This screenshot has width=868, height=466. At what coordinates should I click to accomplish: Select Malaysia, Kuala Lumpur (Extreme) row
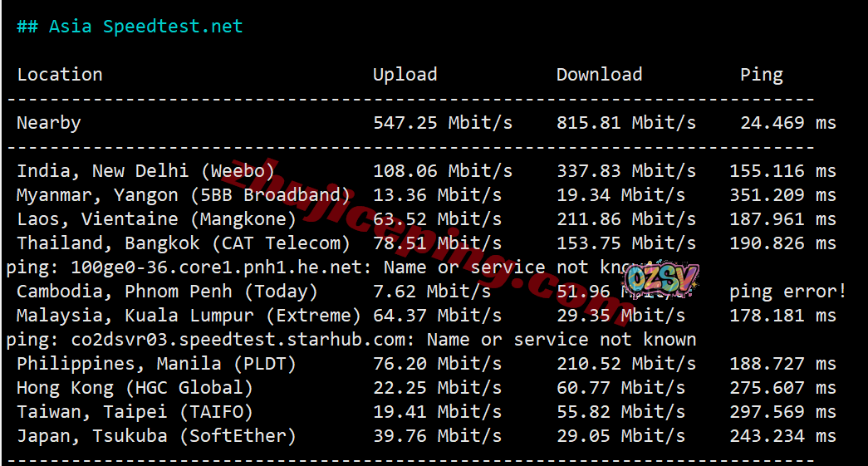(x=189, y=316)
